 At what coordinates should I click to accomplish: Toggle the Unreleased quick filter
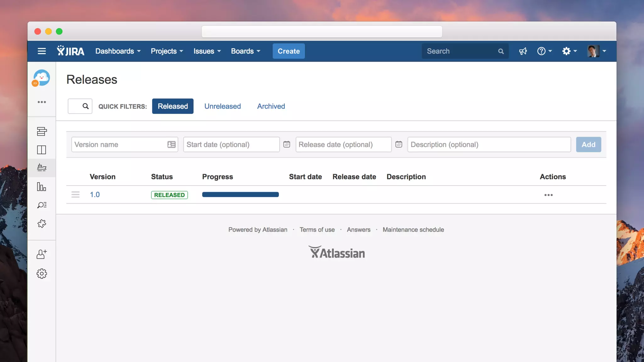coord(222,106)
